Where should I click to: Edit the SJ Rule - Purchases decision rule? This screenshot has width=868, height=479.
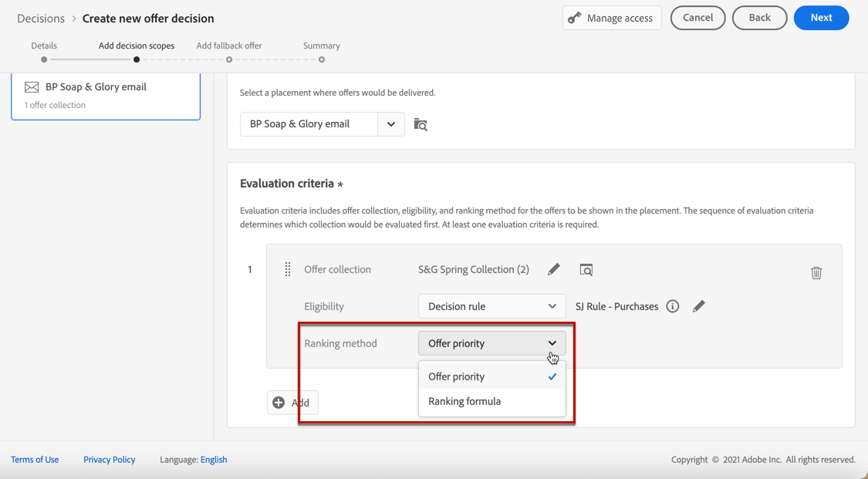pyautogui.click(x=699, y=306)
